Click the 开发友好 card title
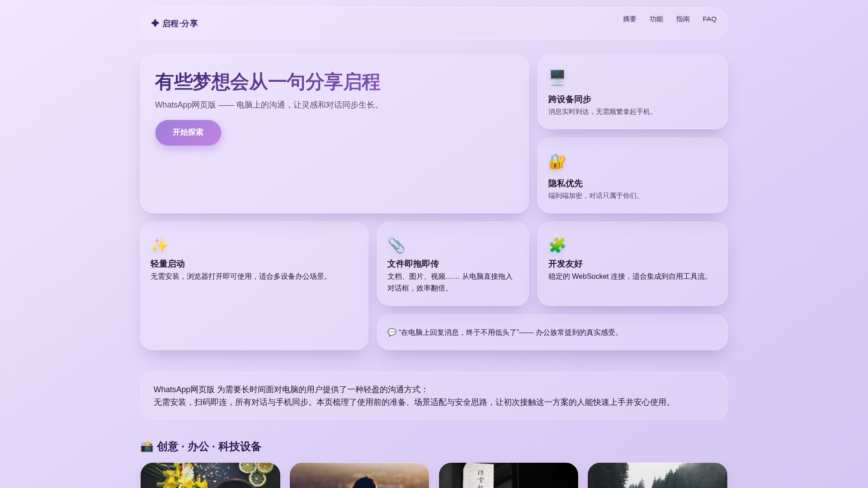Viewport: 868px width, 488px height. pyautogui.click(x=565, y=264)
